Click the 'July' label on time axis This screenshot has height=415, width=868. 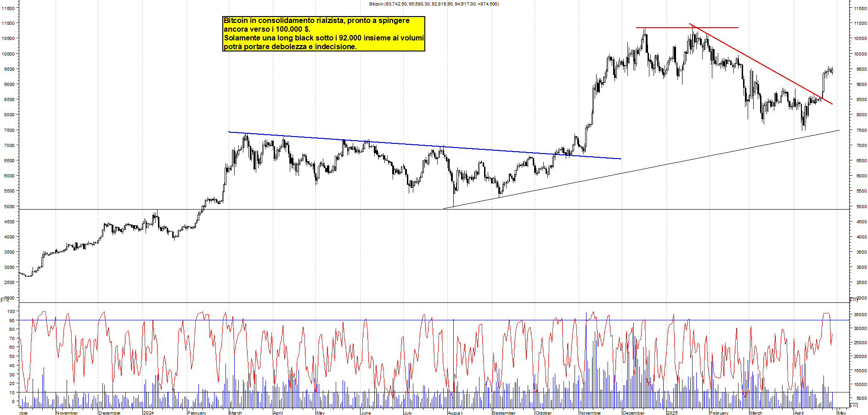click(x=408, y=413)
